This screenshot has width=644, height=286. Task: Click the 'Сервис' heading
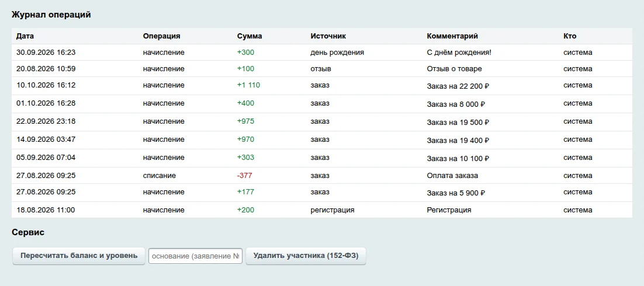point(28,232)
